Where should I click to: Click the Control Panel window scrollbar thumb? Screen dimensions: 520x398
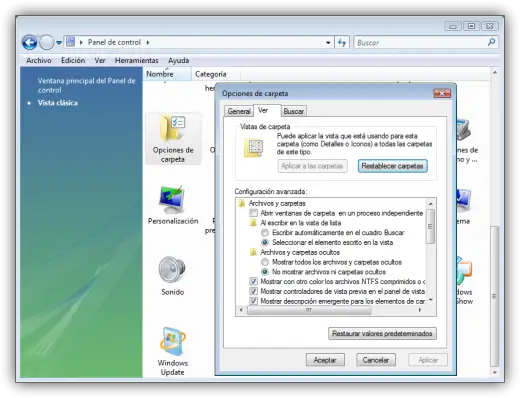tap(495, 296)
